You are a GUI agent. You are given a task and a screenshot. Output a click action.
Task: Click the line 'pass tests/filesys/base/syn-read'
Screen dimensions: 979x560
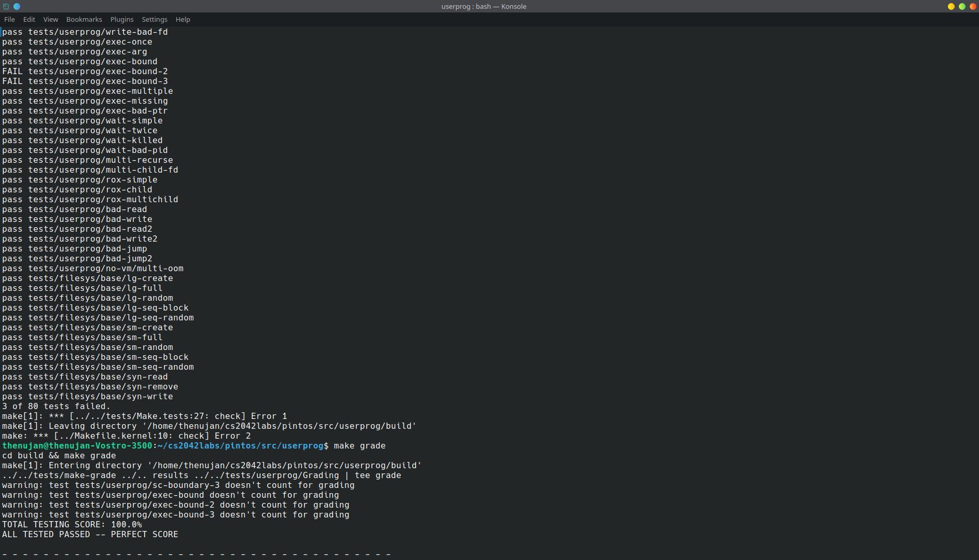85,377
